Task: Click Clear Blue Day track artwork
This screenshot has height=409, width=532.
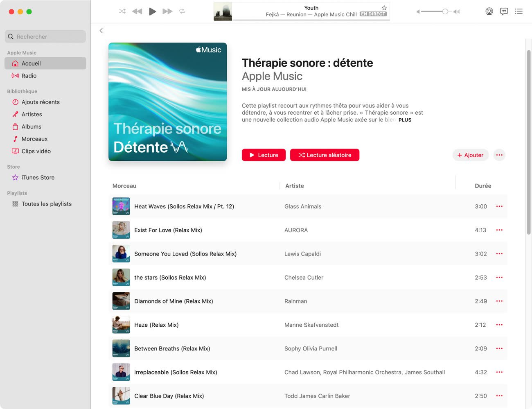Action: point(121,396)
